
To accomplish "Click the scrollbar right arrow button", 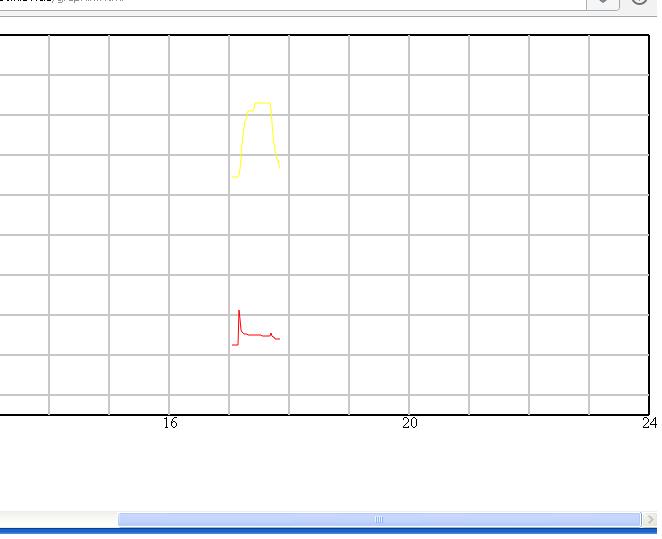I will [x=651, y=520].
